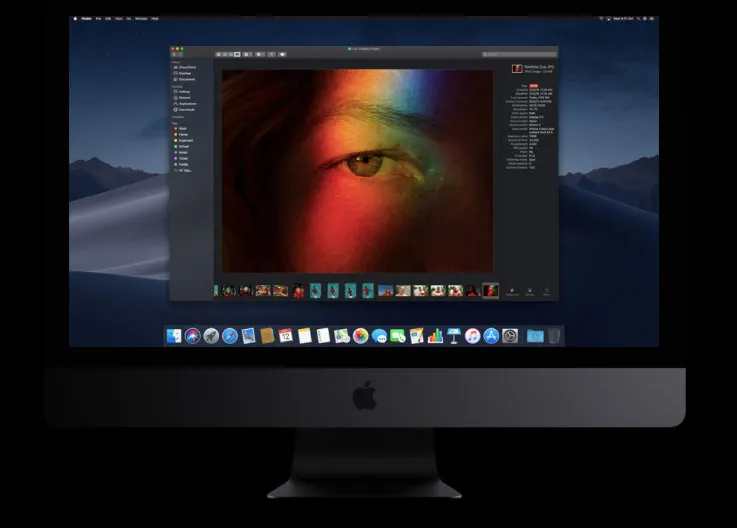Image resolution: width=737 pixels, height=528 pixels.
Task: Open Applications in the sidebar
Action: (185, 103)
